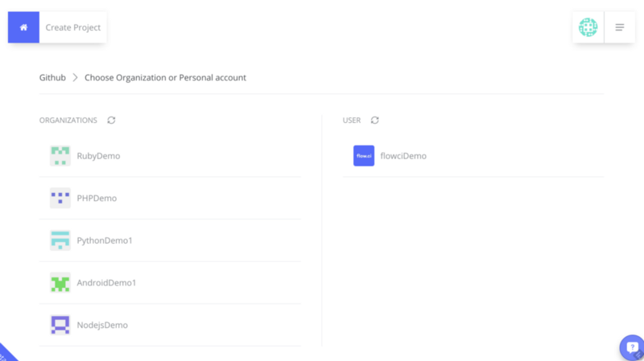Select the PythonDemo1 organization
This screenshot has height=361, width=644.
point(104,240)
